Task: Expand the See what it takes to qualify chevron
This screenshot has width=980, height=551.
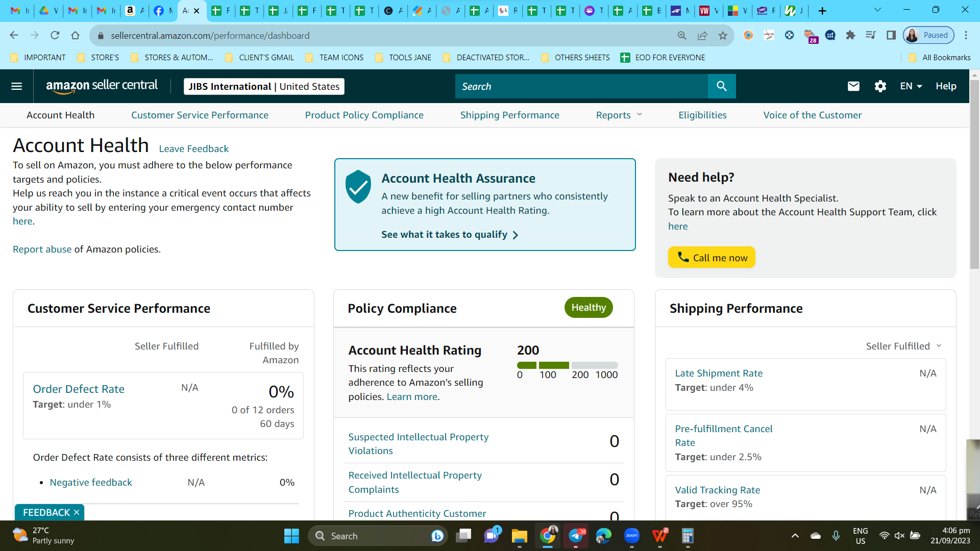Action: pos(516,235)
